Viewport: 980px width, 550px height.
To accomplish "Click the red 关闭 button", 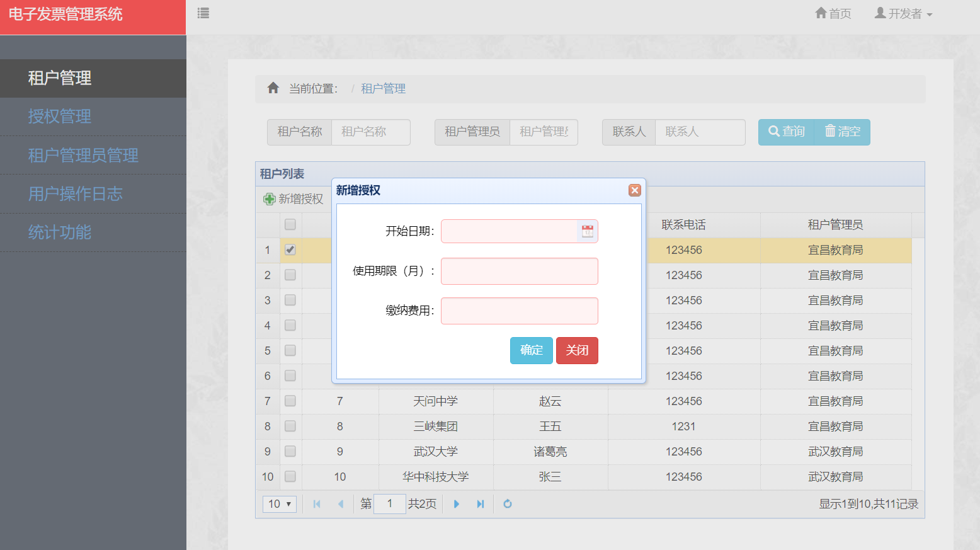I will [x=577, y=350].
